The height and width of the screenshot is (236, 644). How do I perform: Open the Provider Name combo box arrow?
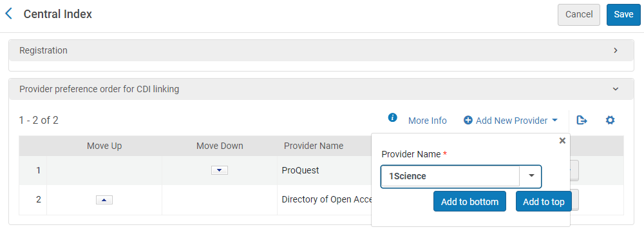point(531,177)
